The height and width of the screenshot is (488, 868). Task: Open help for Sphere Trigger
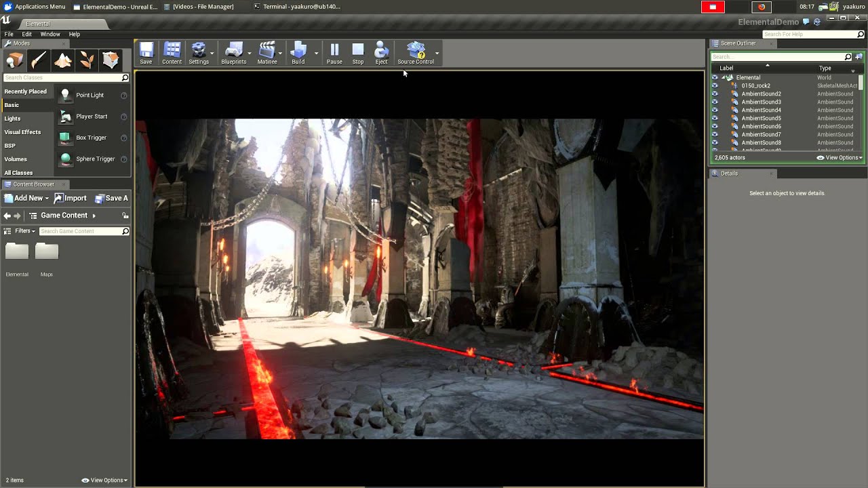point(123,159)
